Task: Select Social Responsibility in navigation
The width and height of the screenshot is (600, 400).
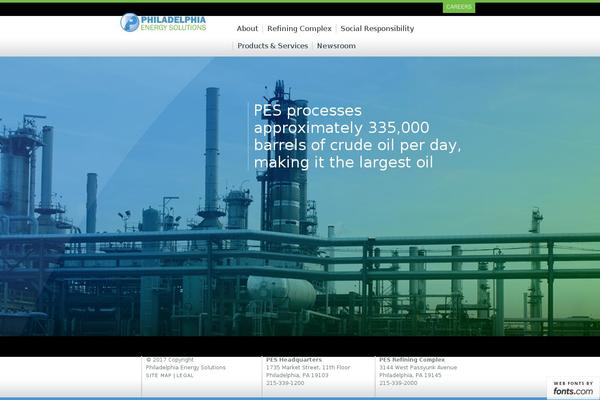Action: click(x=377, y=28)
